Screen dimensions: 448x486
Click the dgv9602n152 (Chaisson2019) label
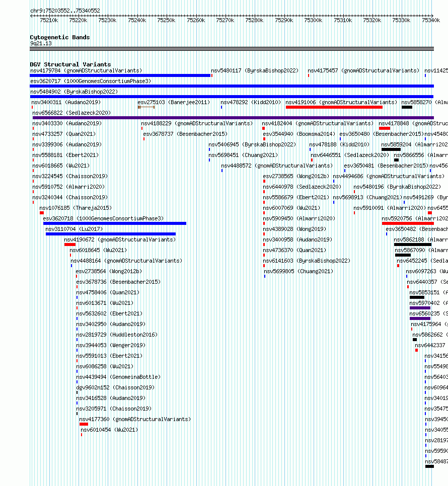[115, 387]
